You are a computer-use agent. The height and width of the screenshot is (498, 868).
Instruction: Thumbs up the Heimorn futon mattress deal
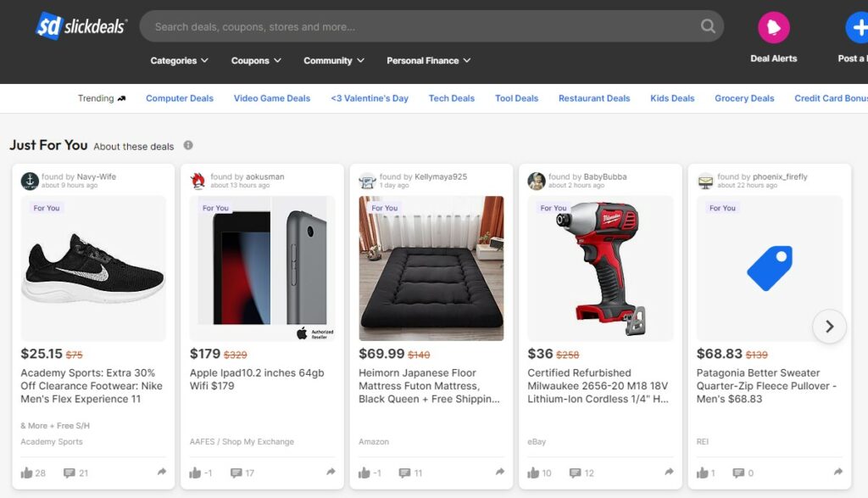pos(364,473)
